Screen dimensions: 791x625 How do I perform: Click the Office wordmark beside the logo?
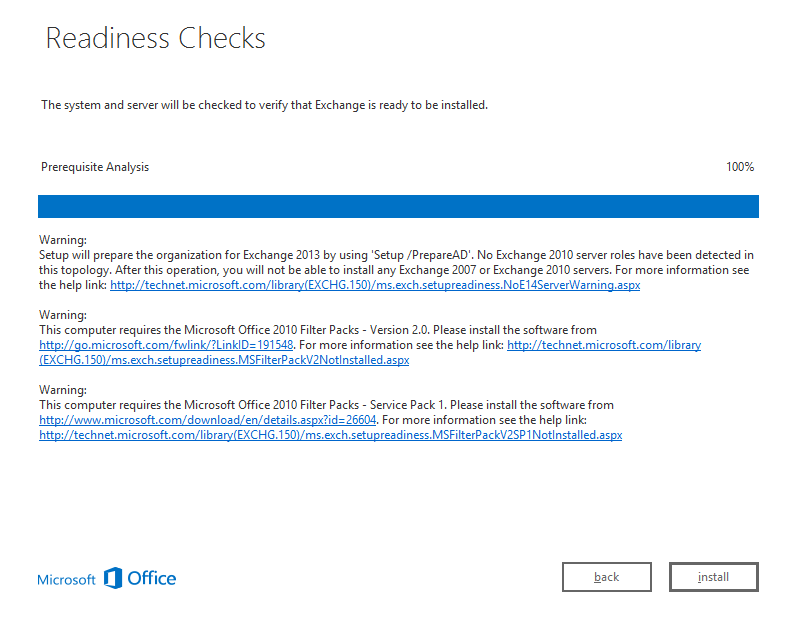[152, 578]
